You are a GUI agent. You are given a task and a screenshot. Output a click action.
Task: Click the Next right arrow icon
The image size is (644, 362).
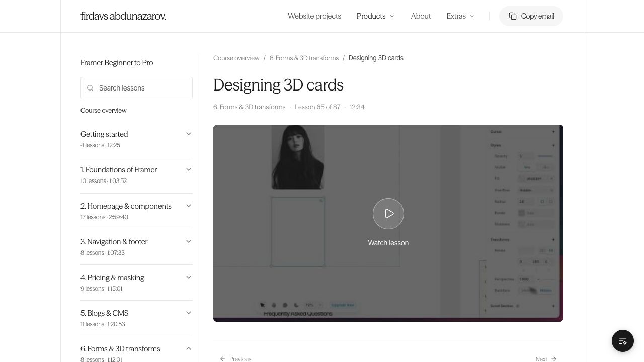554,359
